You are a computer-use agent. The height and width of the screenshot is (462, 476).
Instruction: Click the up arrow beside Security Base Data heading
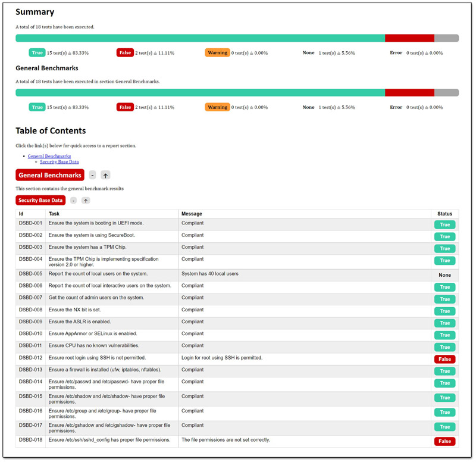86,201
